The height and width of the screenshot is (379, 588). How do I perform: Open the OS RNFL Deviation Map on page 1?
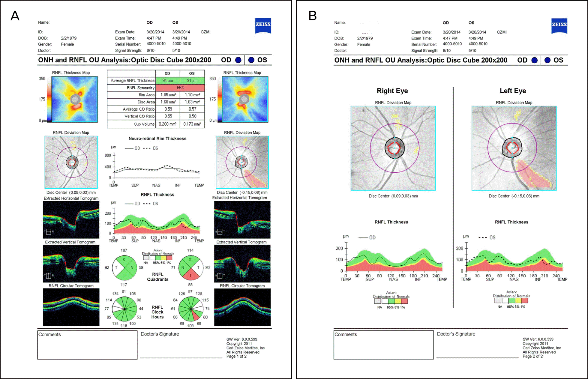(x=242, y=162)
